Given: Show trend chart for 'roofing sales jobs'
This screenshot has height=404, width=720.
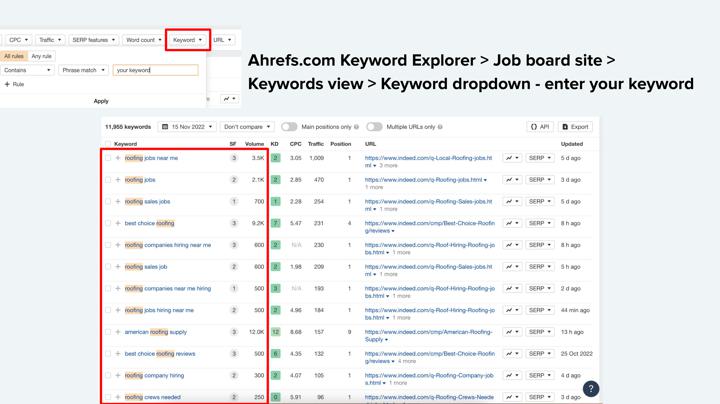Looking at the screenshot, I should 512,202.
